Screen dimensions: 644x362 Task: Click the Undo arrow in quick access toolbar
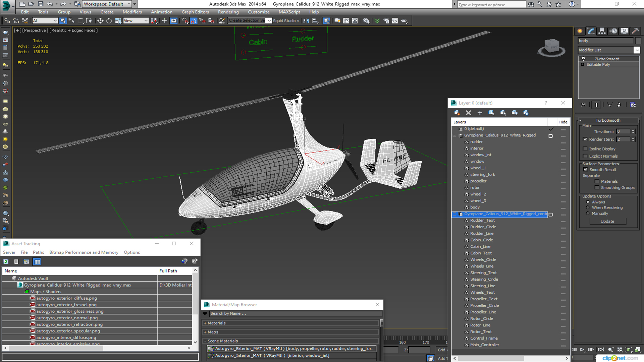pos(50,4)
